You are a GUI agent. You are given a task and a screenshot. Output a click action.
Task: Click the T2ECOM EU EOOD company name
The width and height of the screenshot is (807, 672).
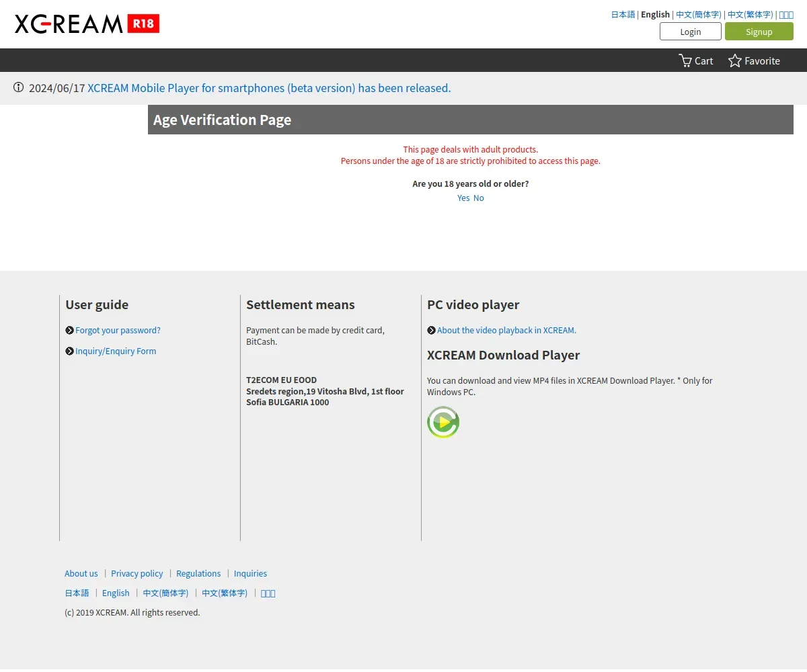click(x=281, y=380)
